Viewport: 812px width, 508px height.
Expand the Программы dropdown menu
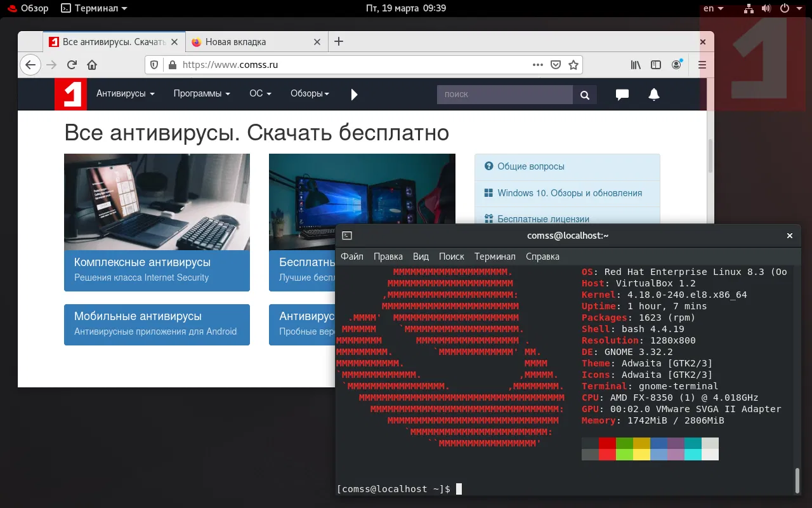202,93
